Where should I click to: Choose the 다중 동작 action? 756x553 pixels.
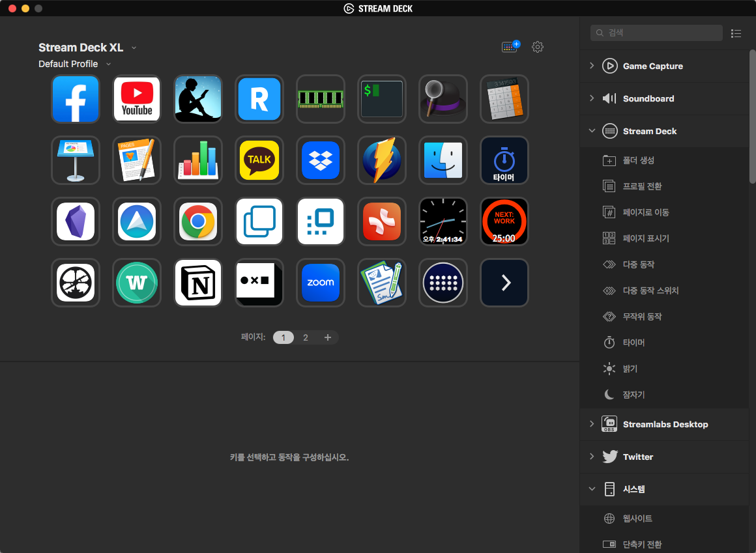[x=665, y=264]
